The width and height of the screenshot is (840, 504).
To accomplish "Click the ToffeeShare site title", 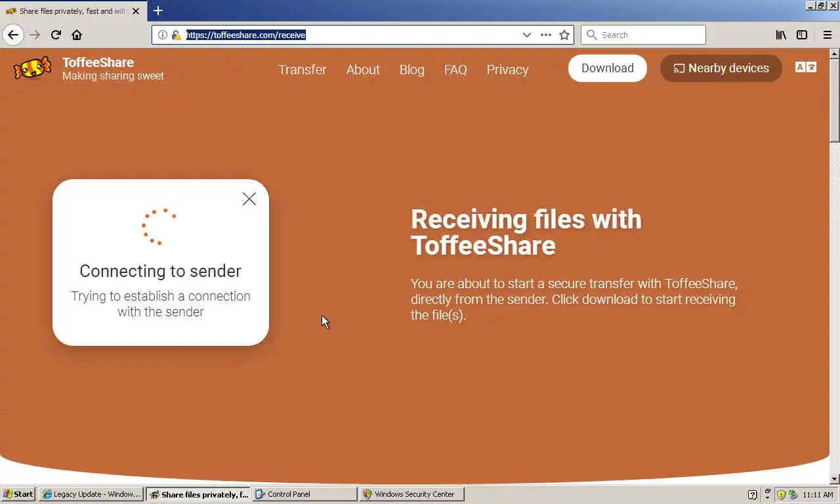I will [98, 62].
